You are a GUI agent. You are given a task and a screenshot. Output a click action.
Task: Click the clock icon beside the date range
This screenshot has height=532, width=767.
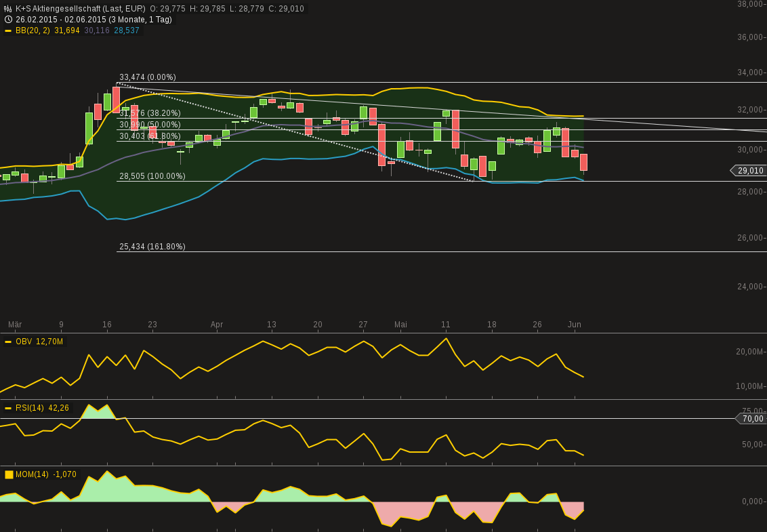tap(8, 20)
